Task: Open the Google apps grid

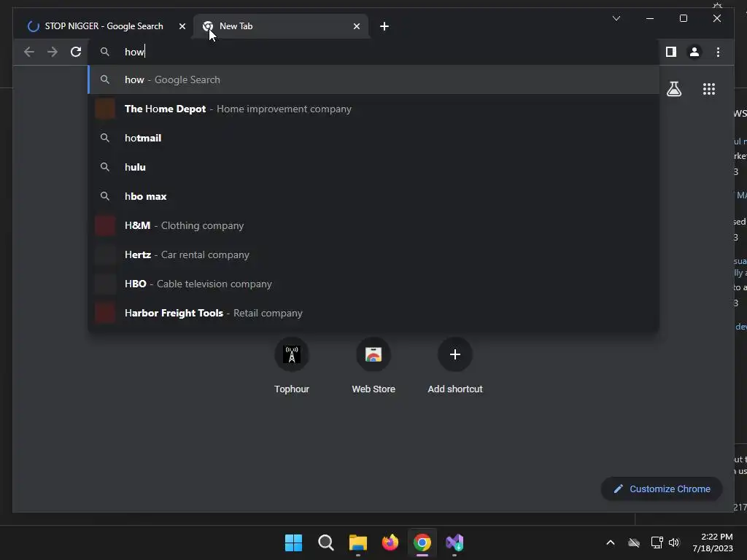Action: tap(709, 89)
